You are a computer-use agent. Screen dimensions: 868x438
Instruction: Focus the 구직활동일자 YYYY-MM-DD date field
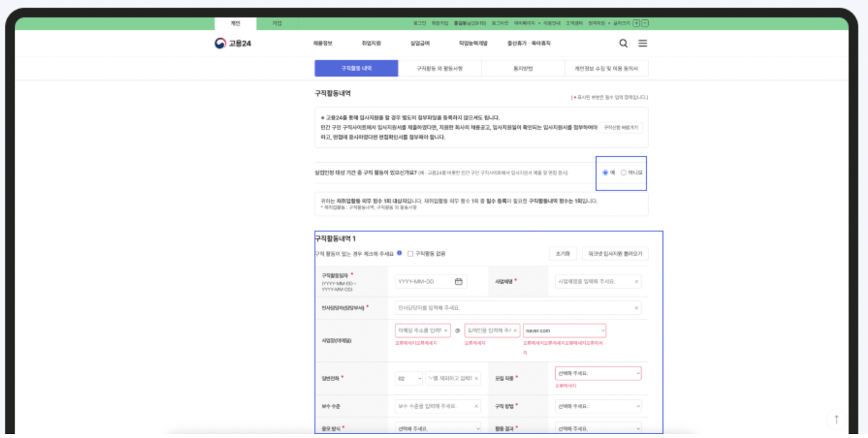coord(430,282)
